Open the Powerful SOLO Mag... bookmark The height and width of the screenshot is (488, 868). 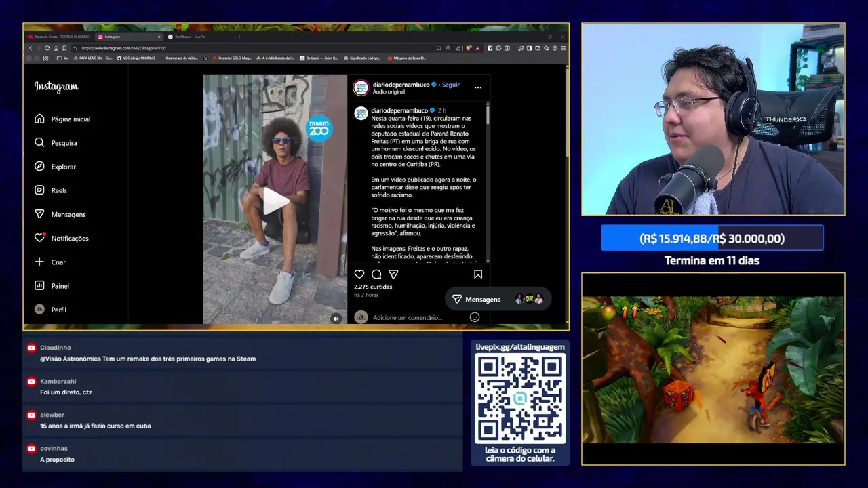(232, 58)
